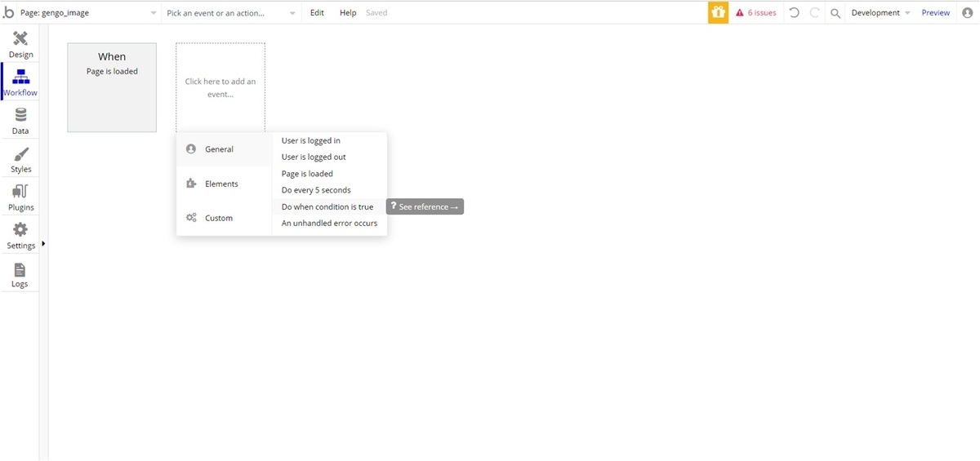Choose 'Do when condition is true' event
Screen dimensions: 980x461
tap(329, 207)
